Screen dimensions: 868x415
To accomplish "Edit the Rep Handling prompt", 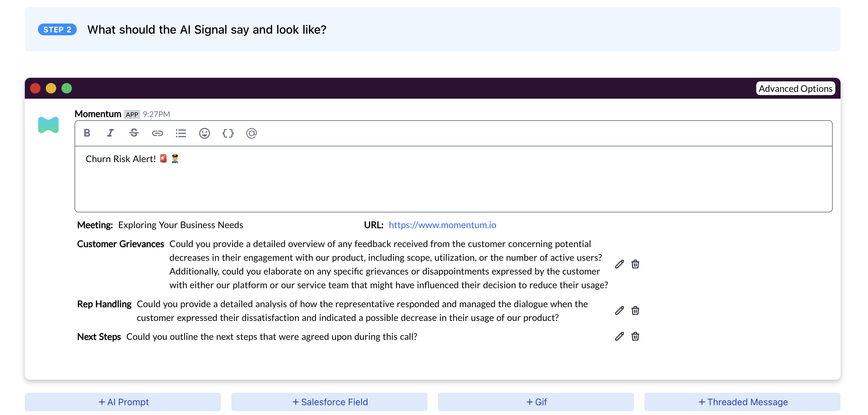I will pyautogui.click(x=619, y=310).
